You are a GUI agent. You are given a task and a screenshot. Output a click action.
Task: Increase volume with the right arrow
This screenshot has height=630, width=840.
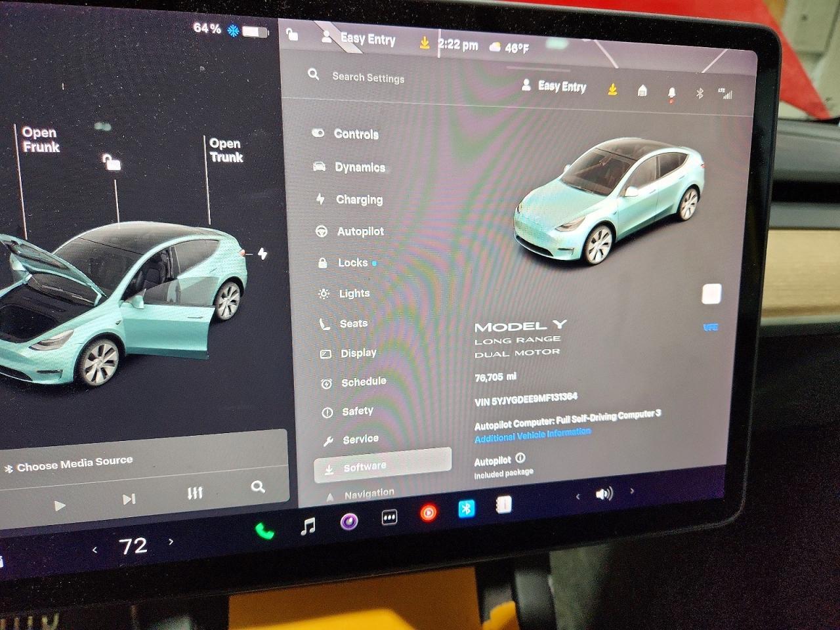[x=632, y=490]
